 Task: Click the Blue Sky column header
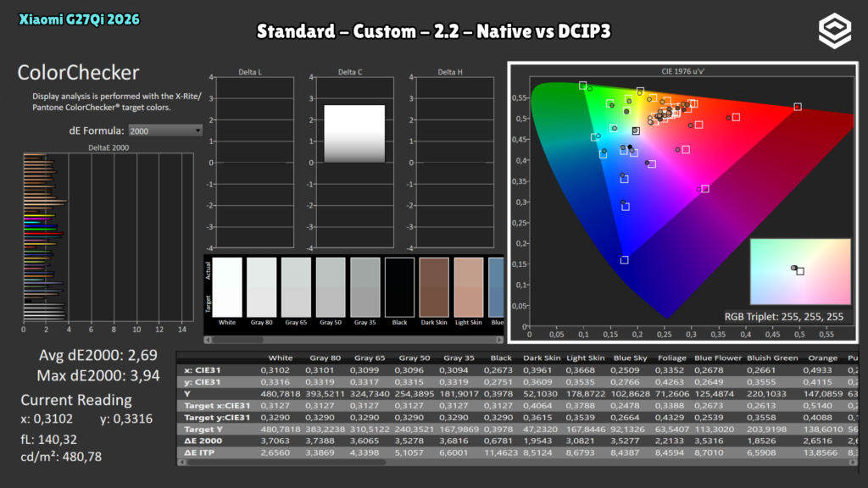630,358
